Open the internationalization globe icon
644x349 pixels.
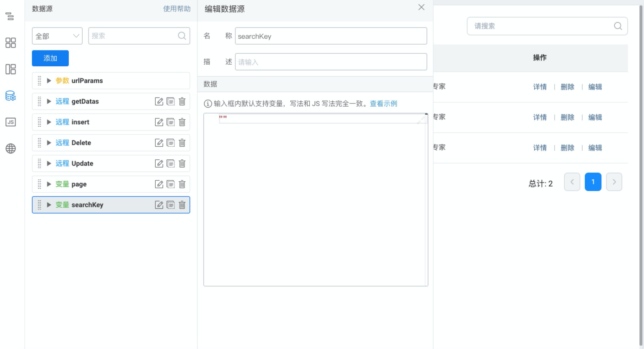point(10,148)
